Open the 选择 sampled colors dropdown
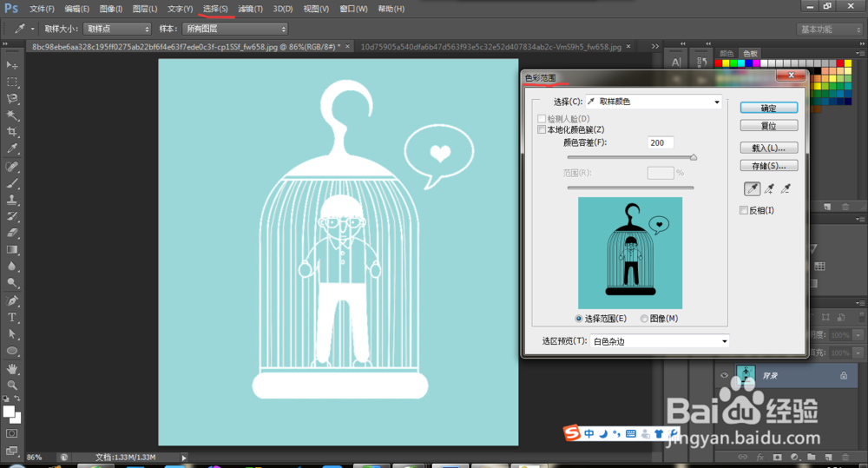This screenshot has height=468, width=868. pos(654,102)
